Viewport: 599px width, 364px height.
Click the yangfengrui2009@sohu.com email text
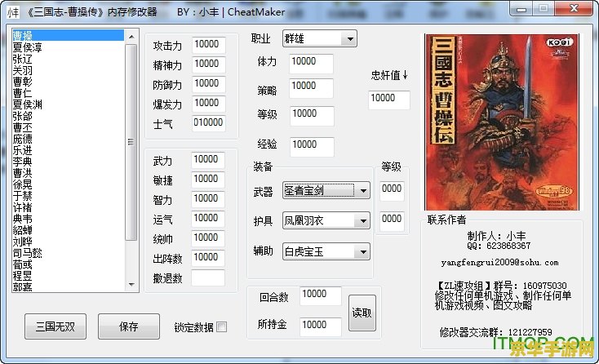(499, 263)
